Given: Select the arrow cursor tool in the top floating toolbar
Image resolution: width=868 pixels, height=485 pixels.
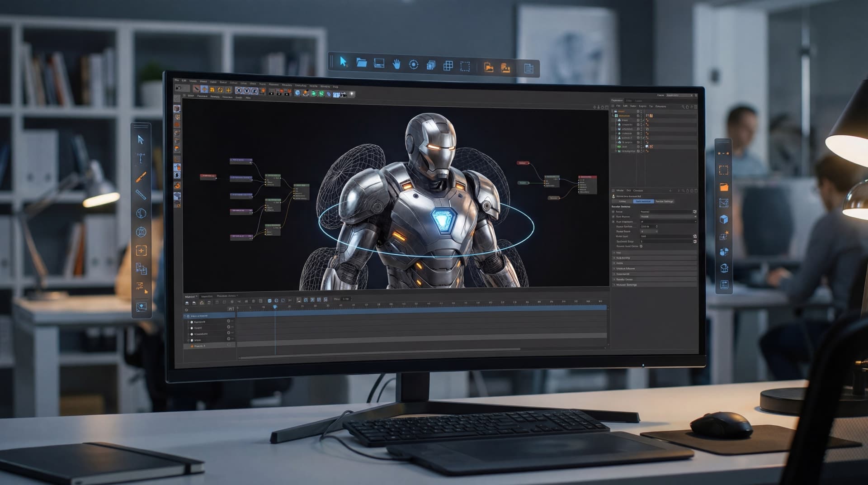Looking at the screenshot, I should pyautogui.click(x=344, y=62).
